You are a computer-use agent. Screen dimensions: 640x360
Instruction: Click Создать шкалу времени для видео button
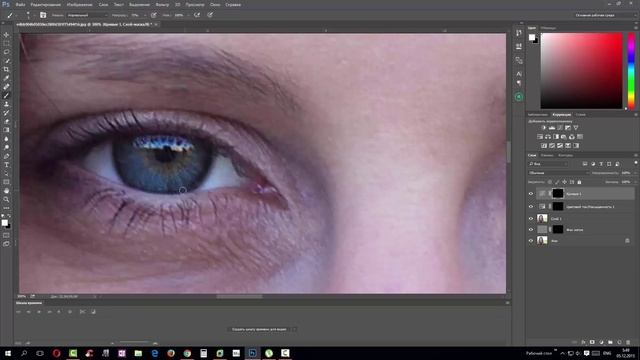[x=259, y=329]
